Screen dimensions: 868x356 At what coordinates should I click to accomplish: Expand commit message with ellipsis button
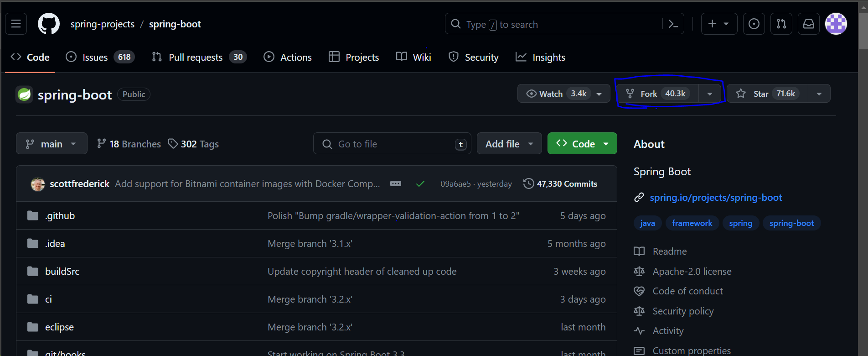coord(396,183)
